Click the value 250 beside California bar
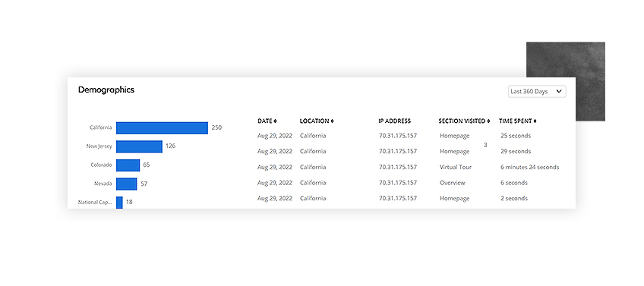 coord(216,127)
